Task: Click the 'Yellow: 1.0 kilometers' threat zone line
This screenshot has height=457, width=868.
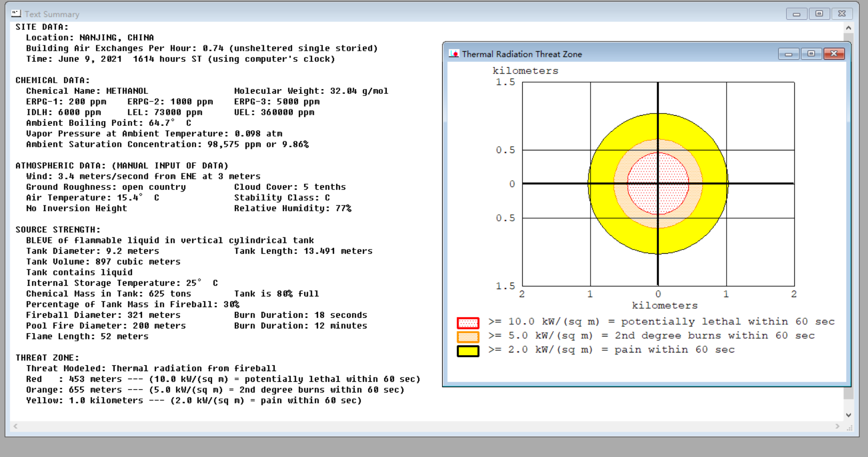Action: (x=194, y=400)
